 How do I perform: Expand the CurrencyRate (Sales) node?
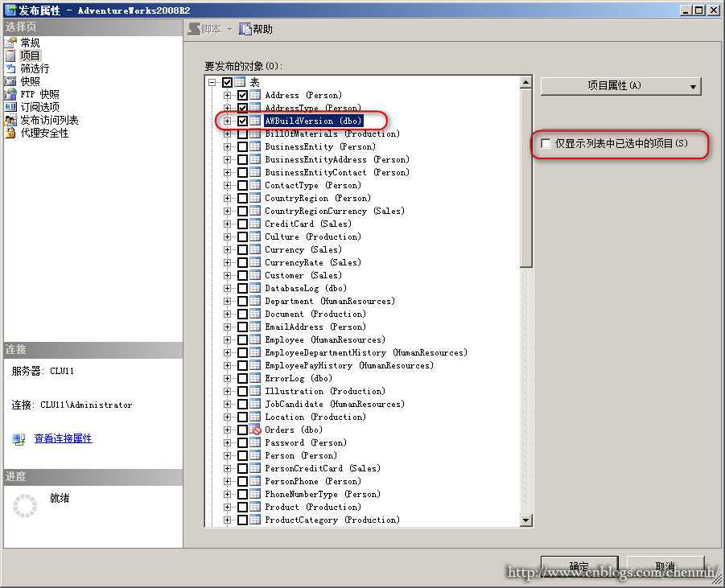point(227,262)
